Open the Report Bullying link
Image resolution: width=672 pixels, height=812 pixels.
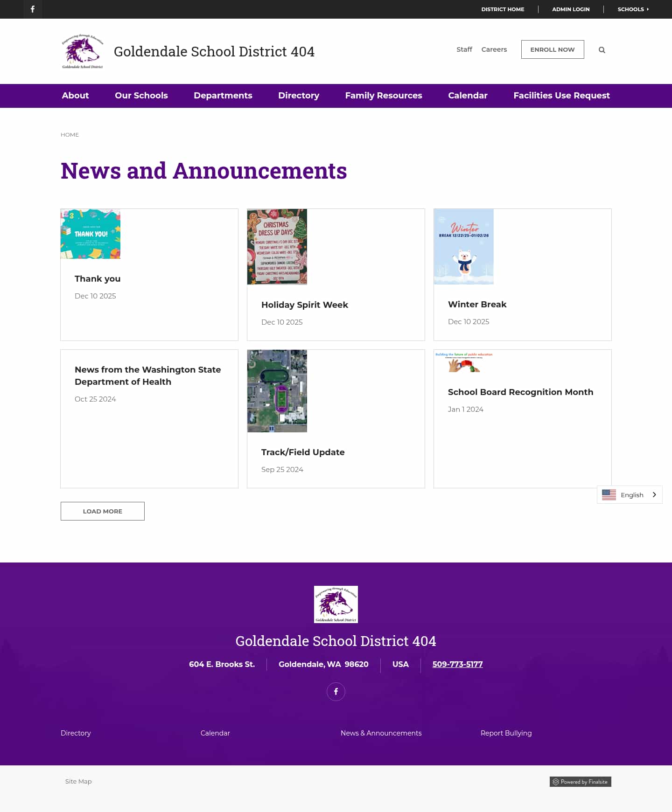pos(506,733)
